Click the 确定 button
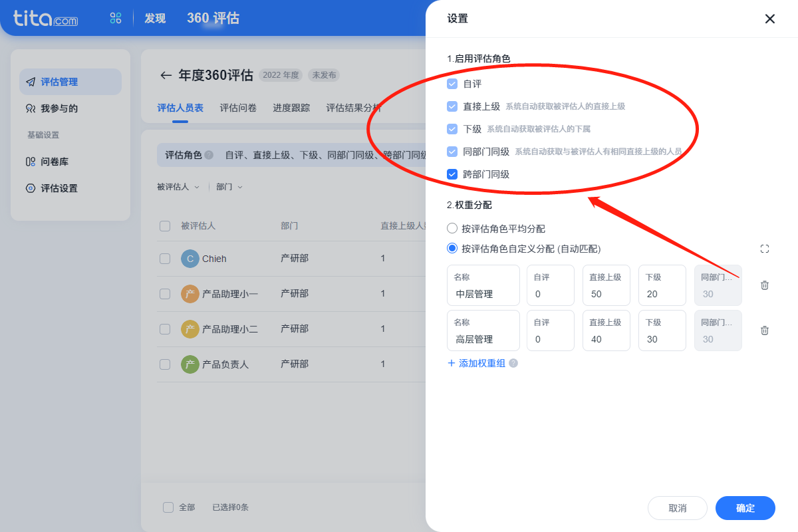The image size is (798, 532). pyautogui.click(x=745, y=508)
